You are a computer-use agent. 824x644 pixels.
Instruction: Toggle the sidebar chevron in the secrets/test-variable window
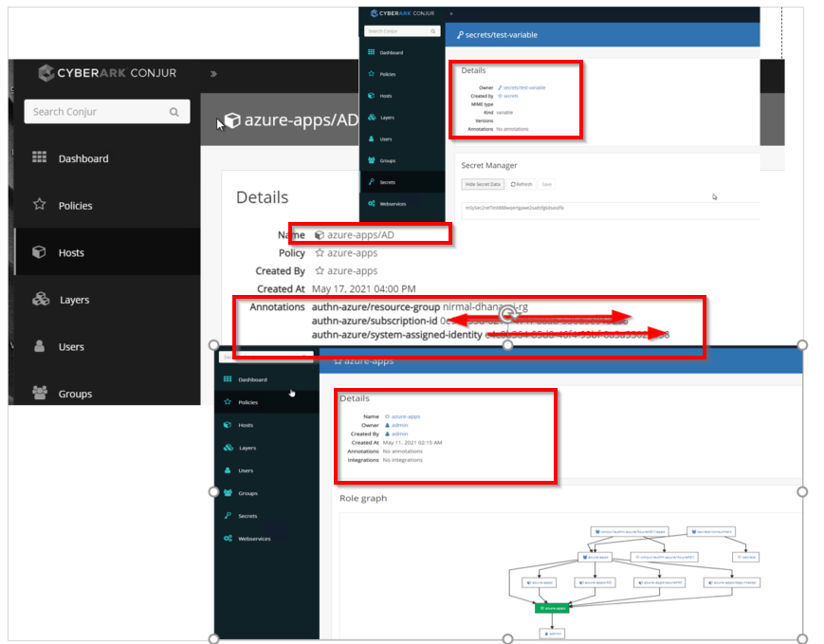click(x=451, y=13)
